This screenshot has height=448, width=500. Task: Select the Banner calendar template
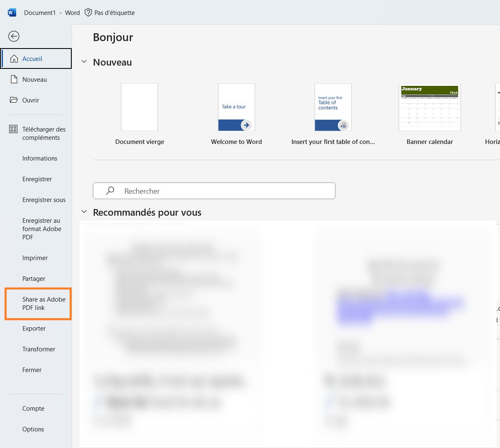(x=430, y=107)
